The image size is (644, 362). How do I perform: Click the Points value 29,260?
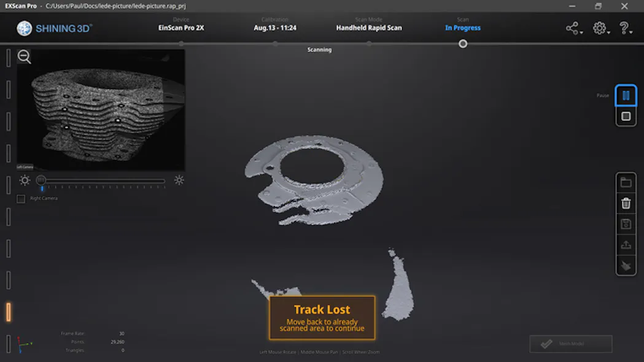coord(117,342)
